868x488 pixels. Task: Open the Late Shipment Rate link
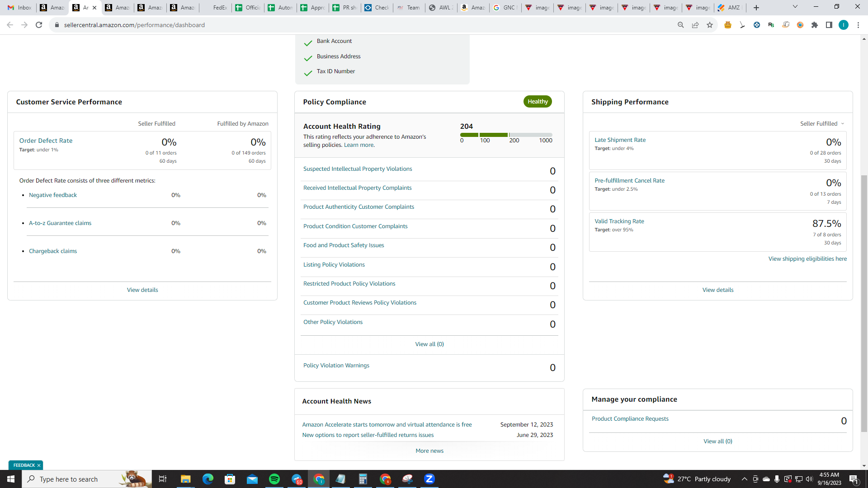[x=620, y=140]
